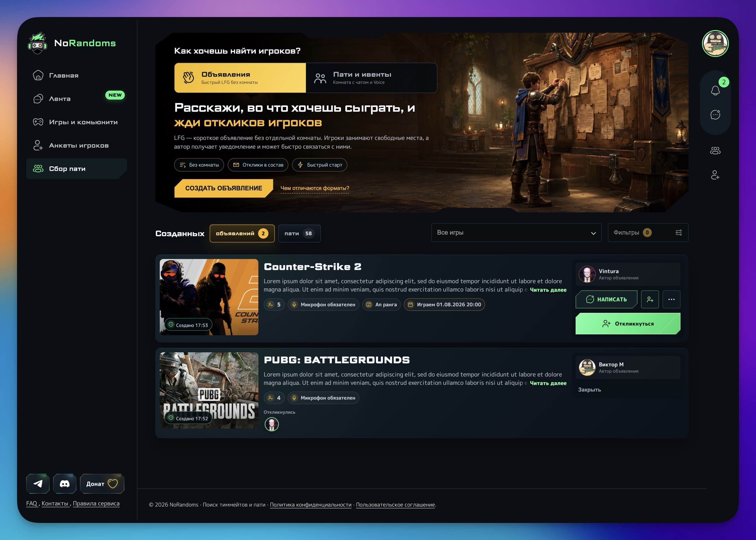Click the Быстрый старт chip

coord(320,165)
